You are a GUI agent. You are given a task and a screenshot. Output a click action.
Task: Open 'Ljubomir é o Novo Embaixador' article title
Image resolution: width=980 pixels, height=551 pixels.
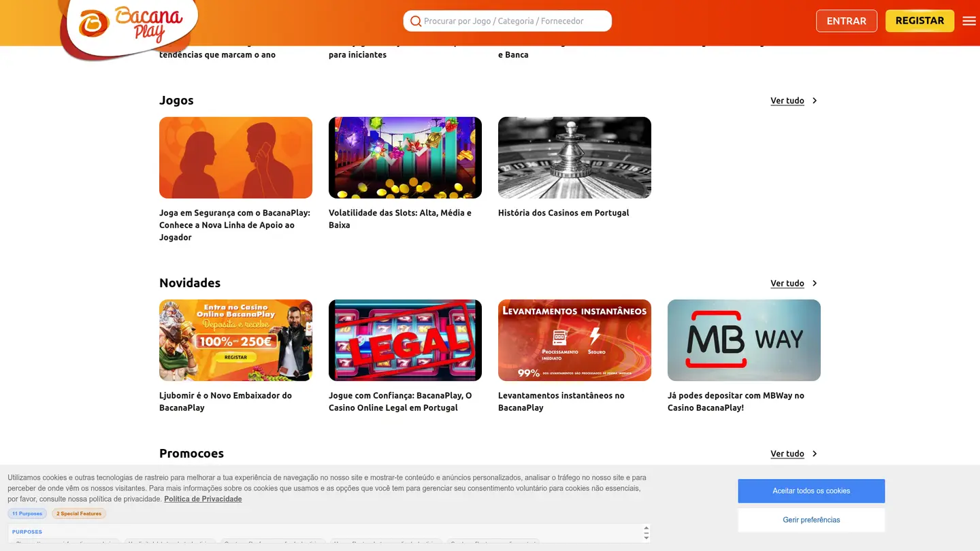(x=225, y=401)
